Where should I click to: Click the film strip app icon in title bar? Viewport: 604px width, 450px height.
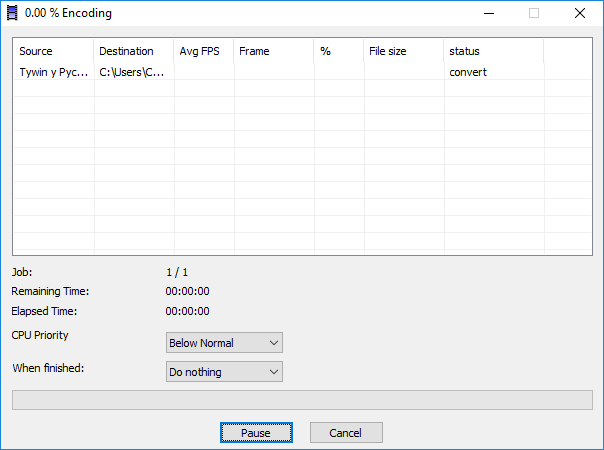tap(12, 13)
